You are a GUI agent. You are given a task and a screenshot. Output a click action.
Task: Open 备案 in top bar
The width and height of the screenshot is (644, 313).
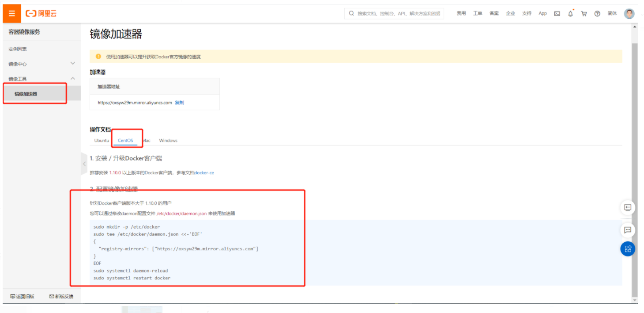coord(494,14)
